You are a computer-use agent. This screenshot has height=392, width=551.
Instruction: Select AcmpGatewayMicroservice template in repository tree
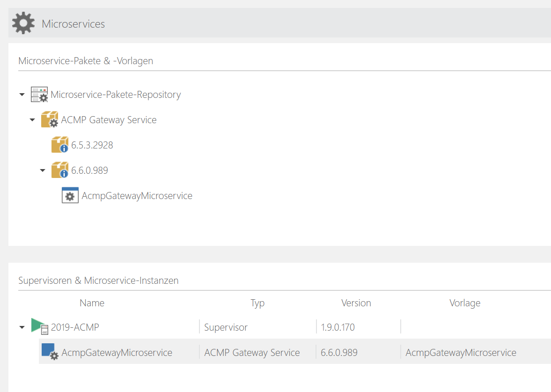coord(137,196)
